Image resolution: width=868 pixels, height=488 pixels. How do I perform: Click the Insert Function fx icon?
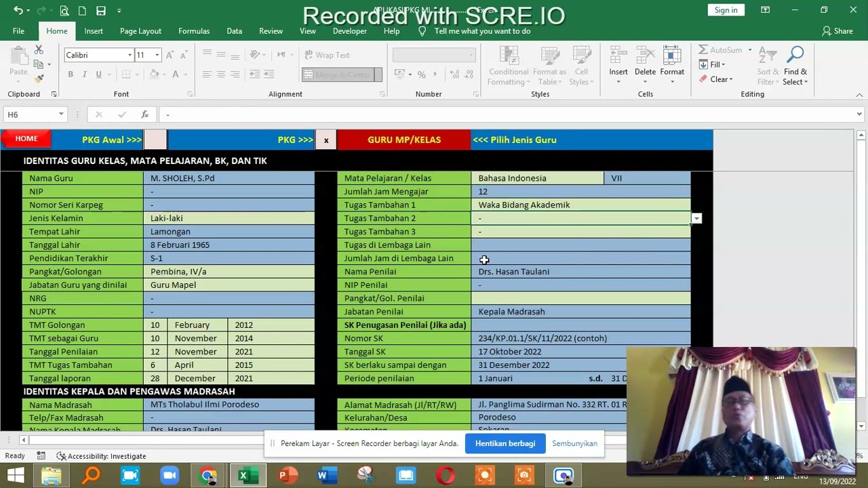(144, 115)
